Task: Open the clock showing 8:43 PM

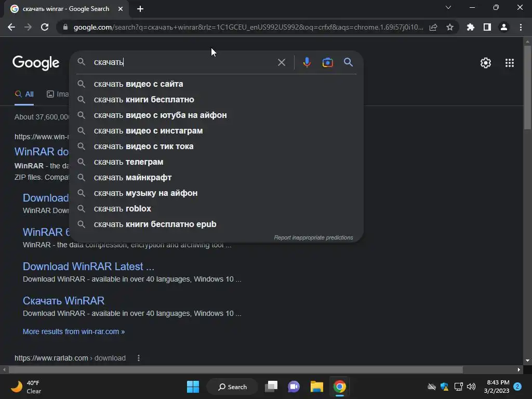Action: (x=497, y=387)
